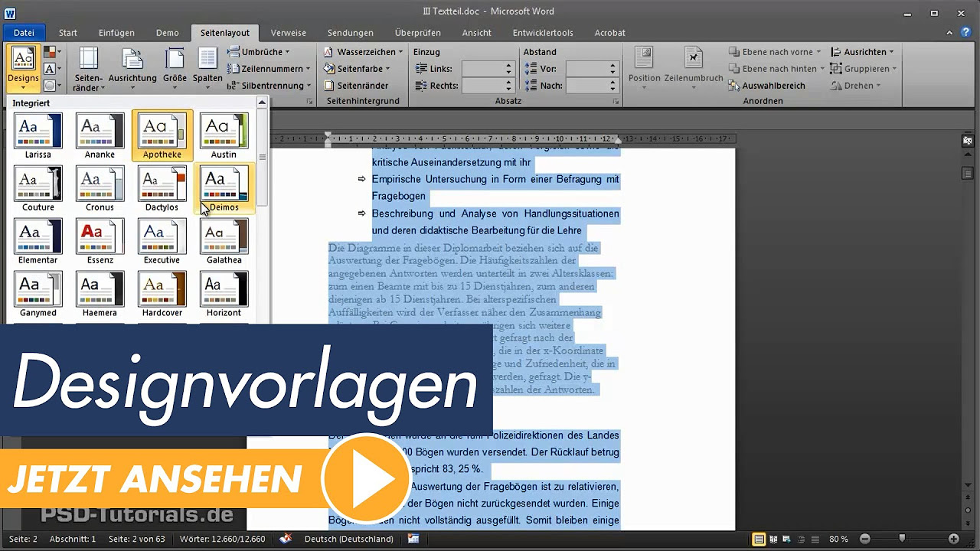The image size is (980, 551).
Task: Select the Executive design thumbnail
Action: 162,241
